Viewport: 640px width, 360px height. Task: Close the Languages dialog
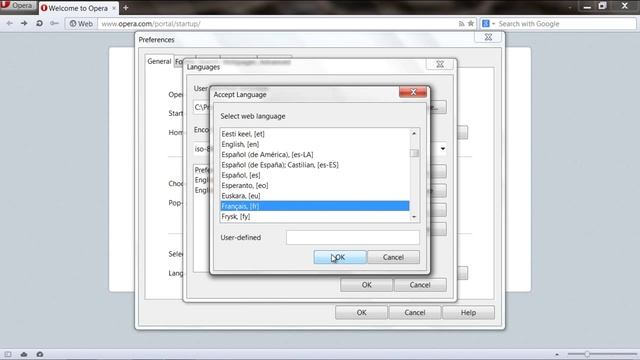coord(440,64)
